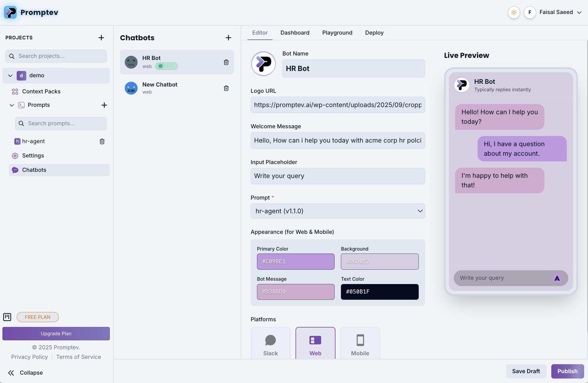Collapse the Prompts section chevron
This screenshot has width=588, height=383.
[12, 105]
